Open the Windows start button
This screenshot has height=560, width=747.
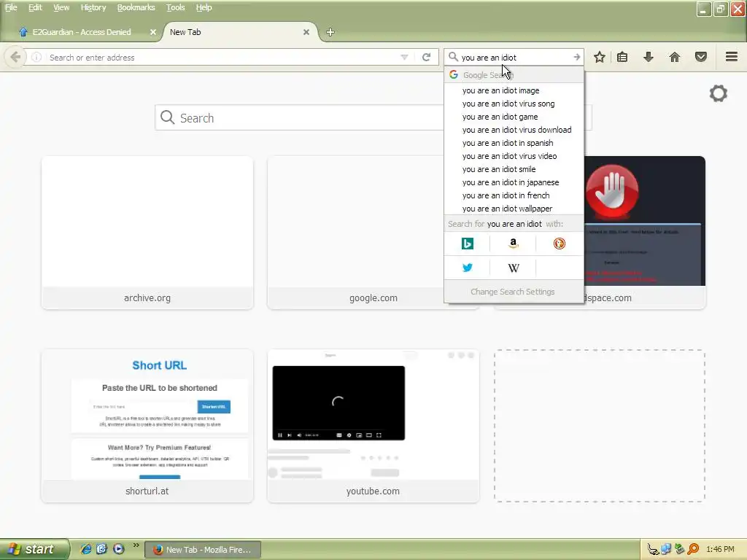pyautogui.click(x=34, y=549)
